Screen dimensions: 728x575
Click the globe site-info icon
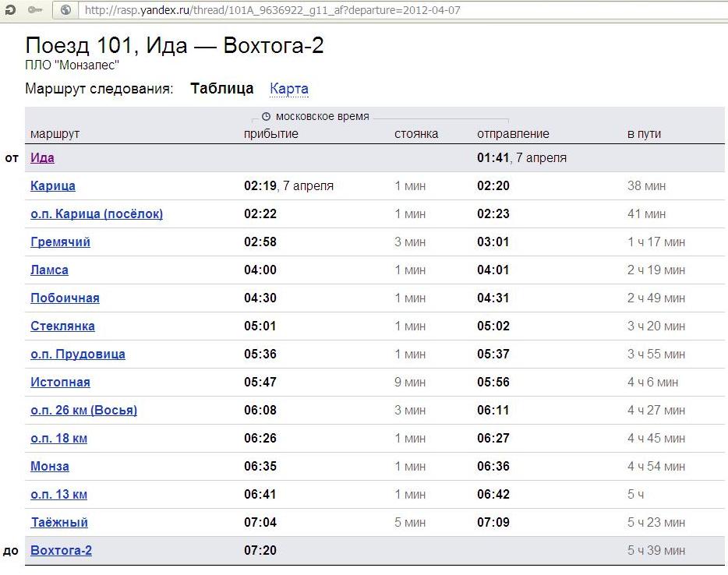click(x=65, y=10)
